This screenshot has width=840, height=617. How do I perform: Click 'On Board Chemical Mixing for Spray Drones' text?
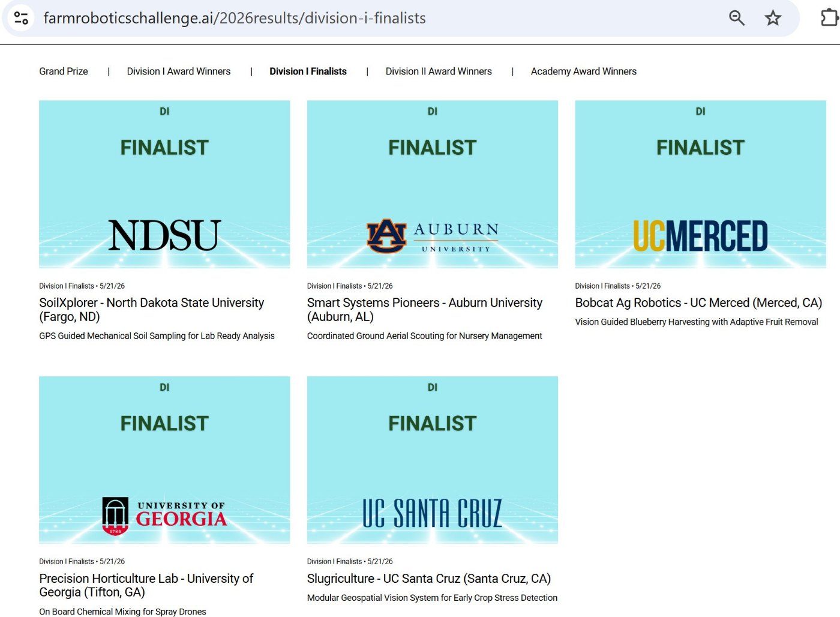[x=122, y=612]
